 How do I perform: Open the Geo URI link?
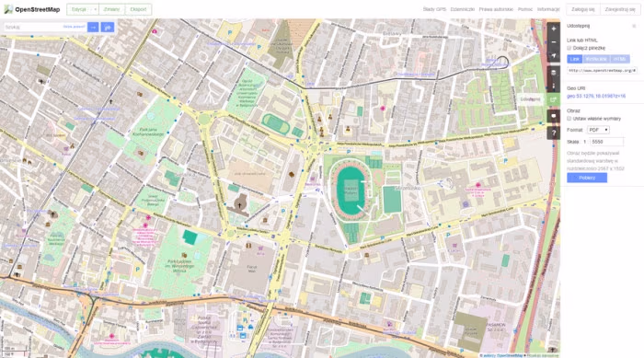click(596, 97)
